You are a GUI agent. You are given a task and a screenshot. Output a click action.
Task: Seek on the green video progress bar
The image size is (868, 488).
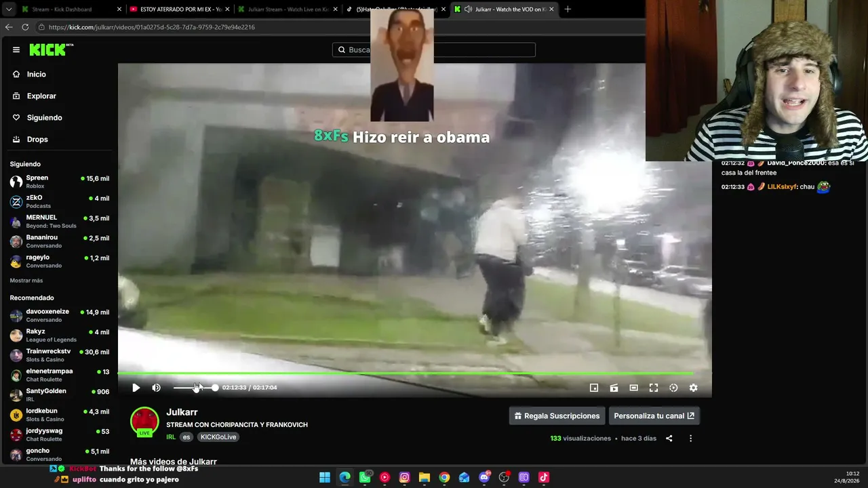click(406, 373)
